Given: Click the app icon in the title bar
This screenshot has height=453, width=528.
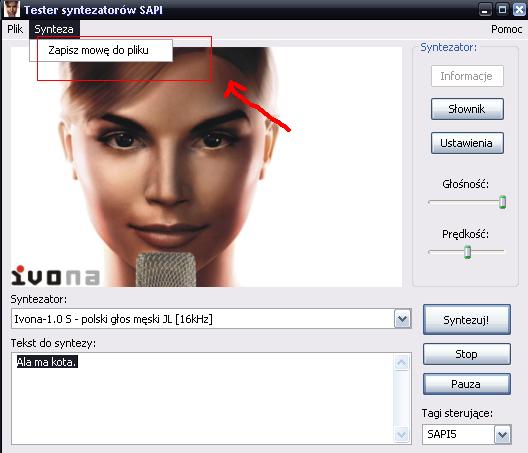Looking at the screenshot, I should click(11, 9).
